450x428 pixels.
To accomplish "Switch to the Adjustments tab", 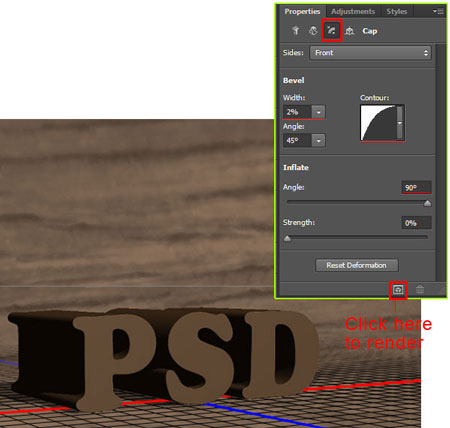I will pos(353,11).
